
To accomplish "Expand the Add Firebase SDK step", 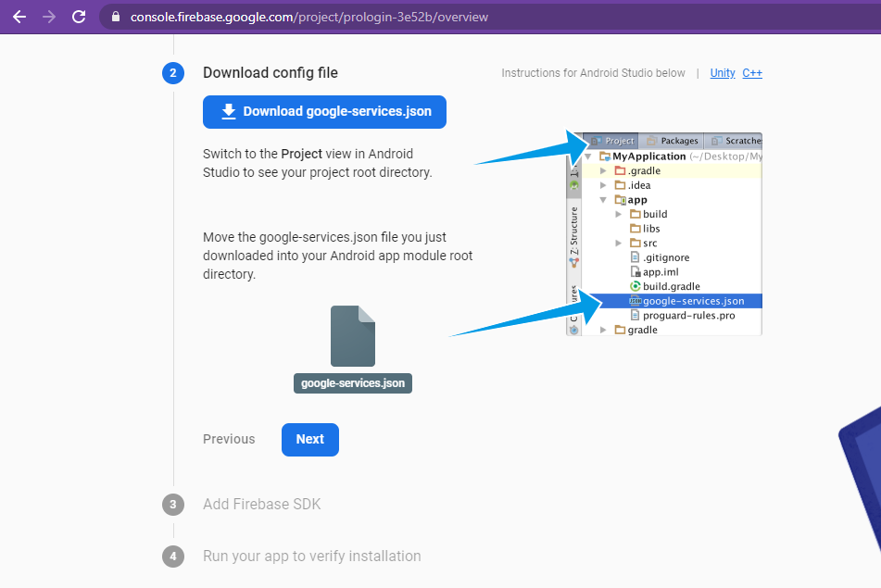I will pyautogui.click(x=262, y=505).
